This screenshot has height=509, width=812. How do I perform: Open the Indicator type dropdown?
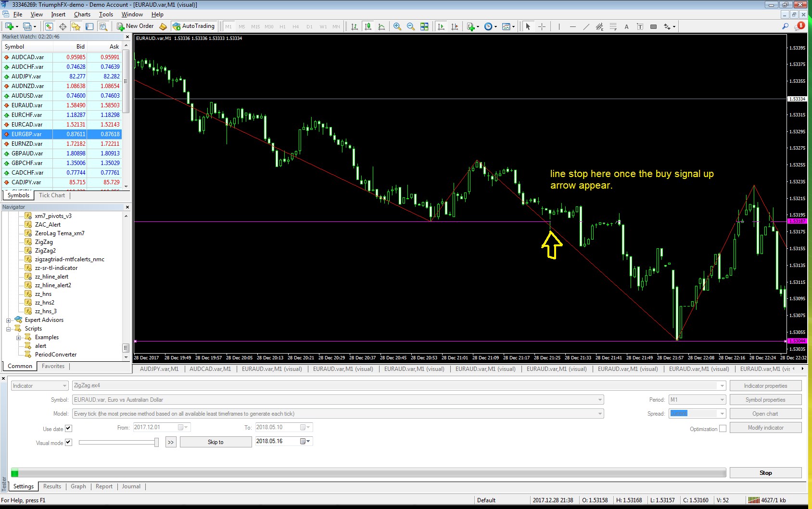pos(39,386)
